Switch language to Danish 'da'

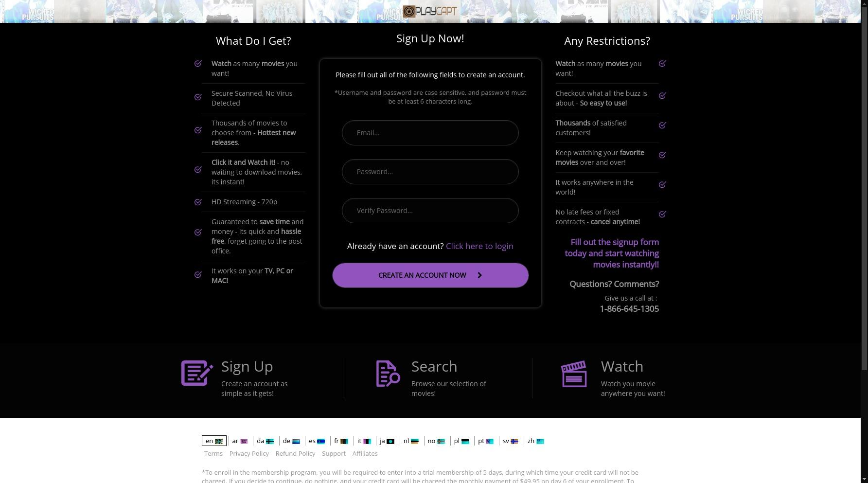pyautogui.click(x=265, y=441)
